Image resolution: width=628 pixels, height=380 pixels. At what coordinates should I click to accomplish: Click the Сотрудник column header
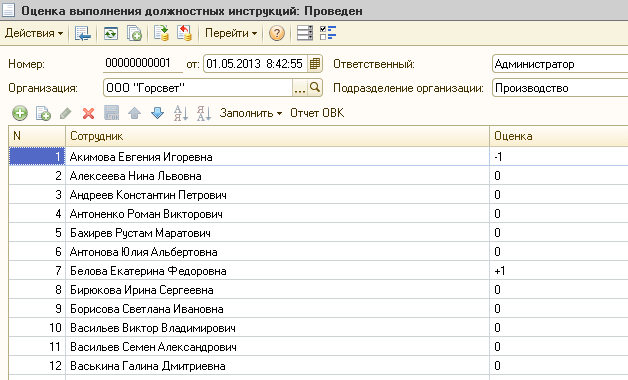(277, 136)
